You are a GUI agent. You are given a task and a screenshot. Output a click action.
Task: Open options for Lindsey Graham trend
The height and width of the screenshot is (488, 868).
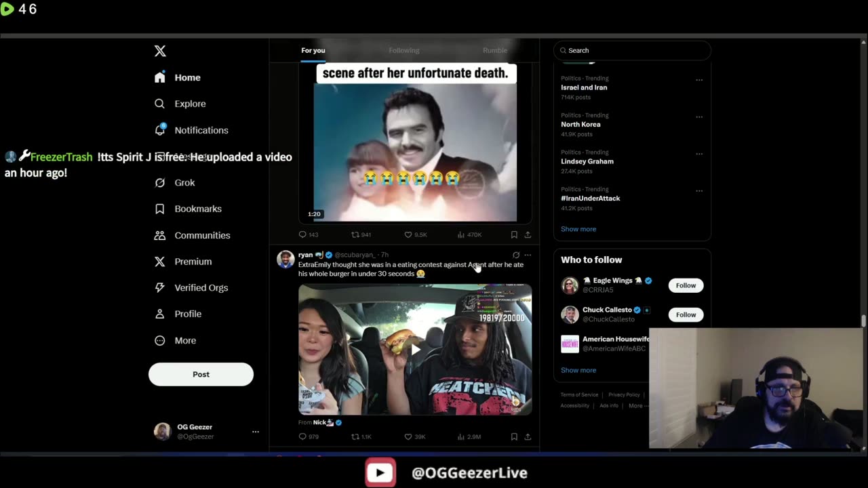point(699,154)
